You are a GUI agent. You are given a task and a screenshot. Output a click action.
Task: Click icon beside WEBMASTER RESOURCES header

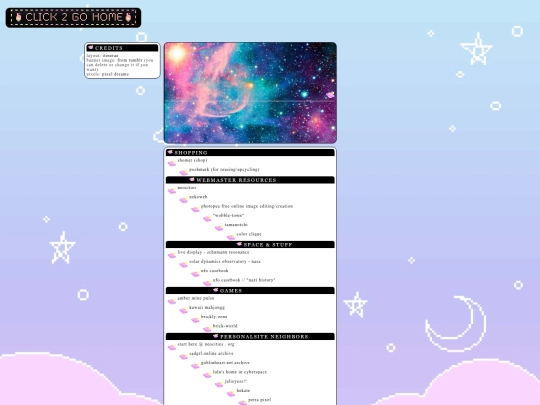[192, 180]
